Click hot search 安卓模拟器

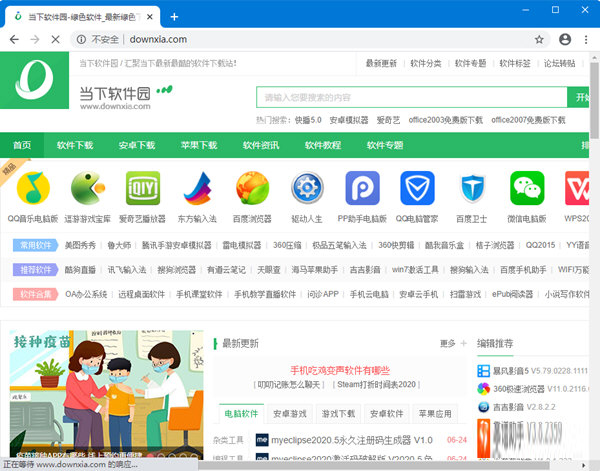[349, 120]
